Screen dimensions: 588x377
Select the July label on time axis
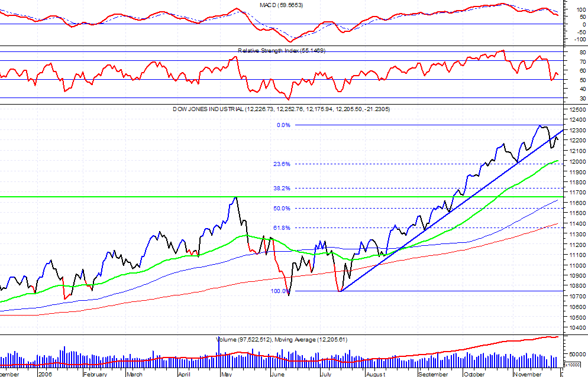tap(326, 374)
